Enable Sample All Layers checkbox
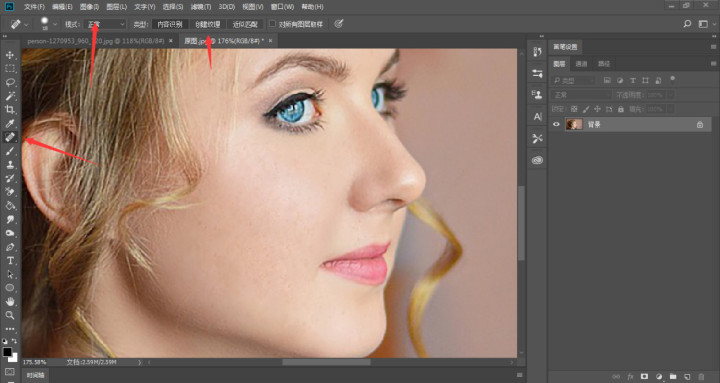 click(273, 24)
